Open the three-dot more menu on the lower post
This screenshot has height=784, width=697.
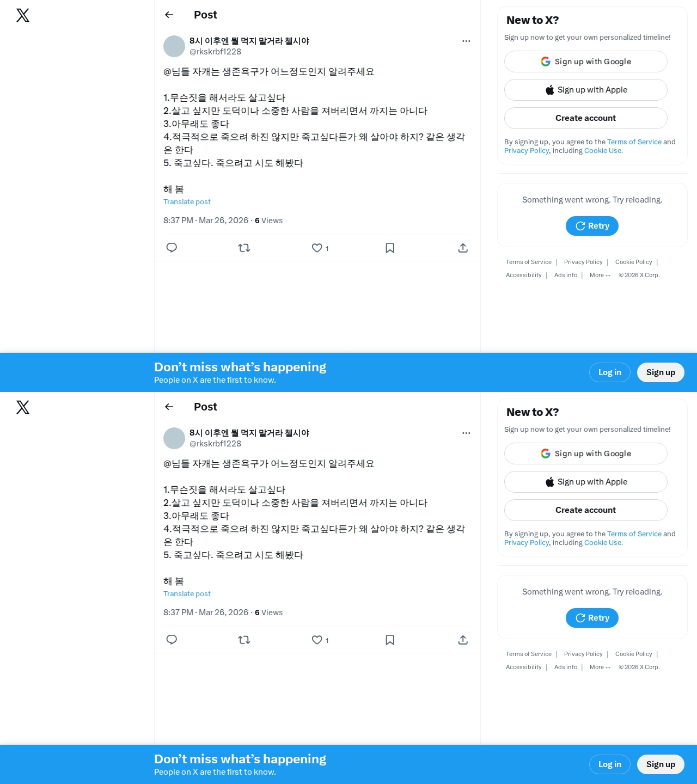(466, 433)
